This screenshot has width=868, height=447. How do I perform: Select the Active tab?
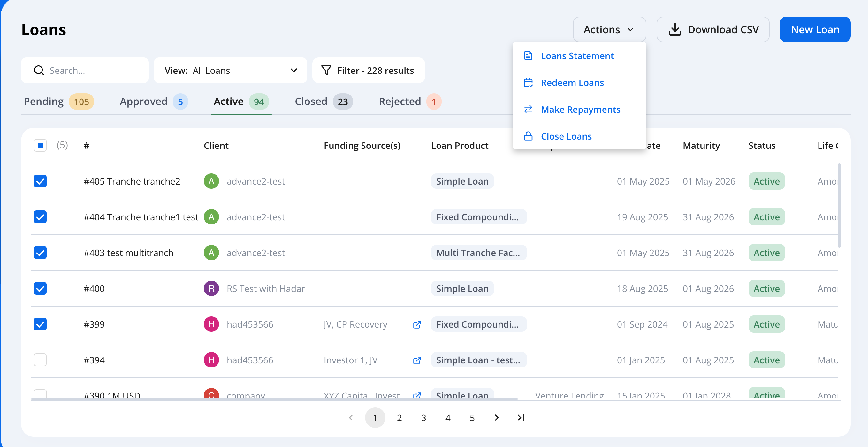[241, 102]
